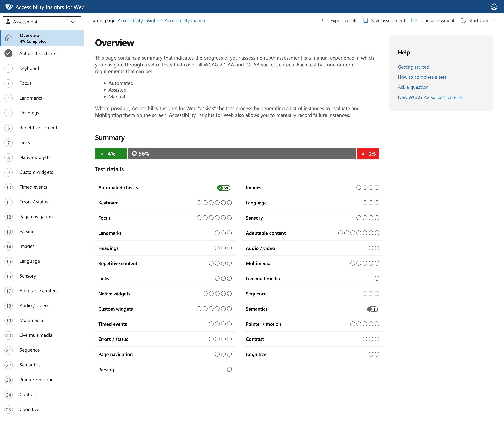
Task: Click the Ask a question link
Action: [x=413, y=87]
